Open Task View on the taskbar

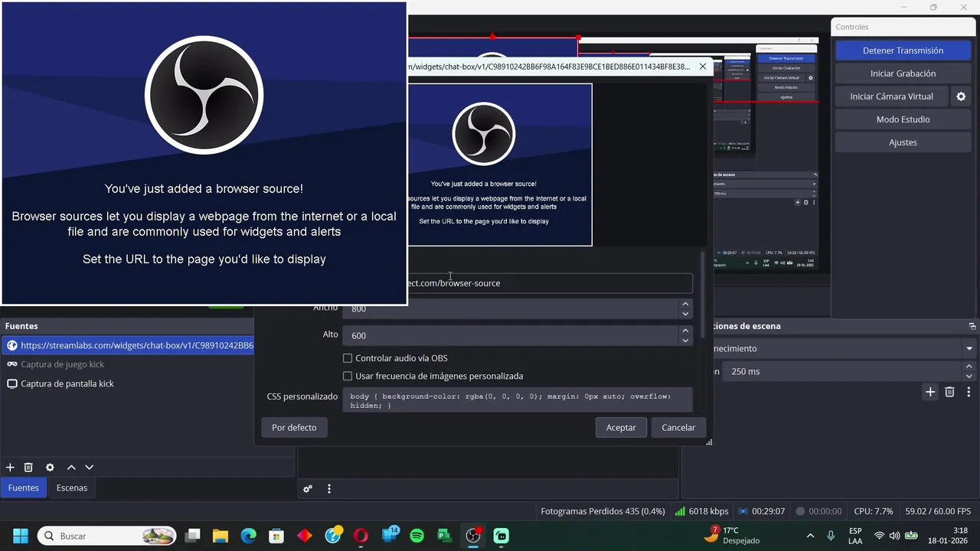click(193, 536)
